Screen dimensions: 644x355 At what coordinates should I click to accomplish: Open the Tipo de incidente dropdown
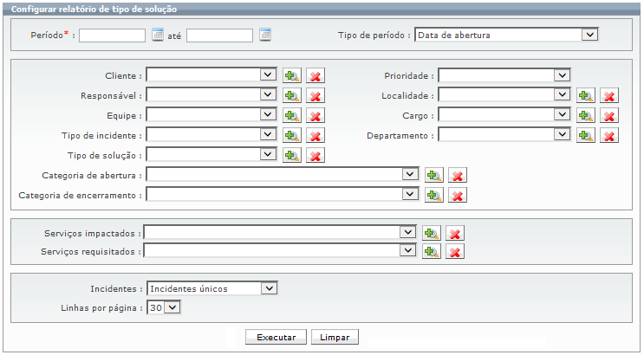coord(211,135)
